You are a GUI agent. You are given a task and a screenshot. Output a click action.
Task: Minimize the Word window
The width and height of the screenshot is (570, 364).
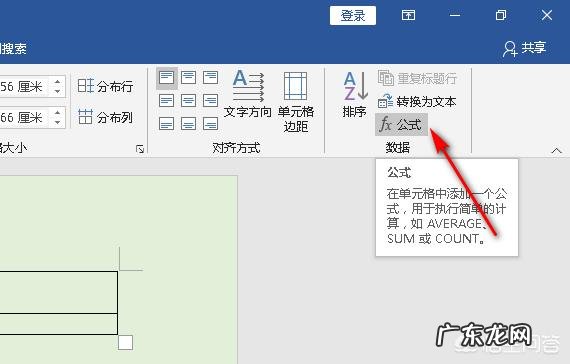tap(455, 15)
